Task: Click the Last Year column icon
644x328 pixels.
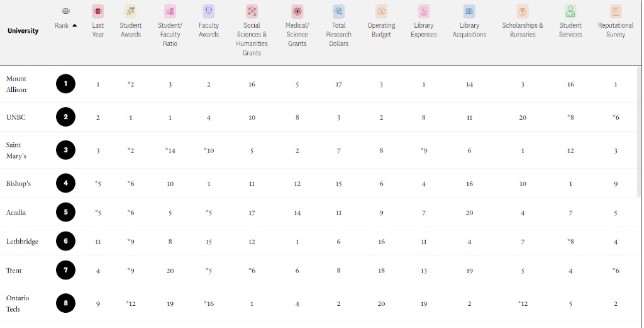Action: 97,11
